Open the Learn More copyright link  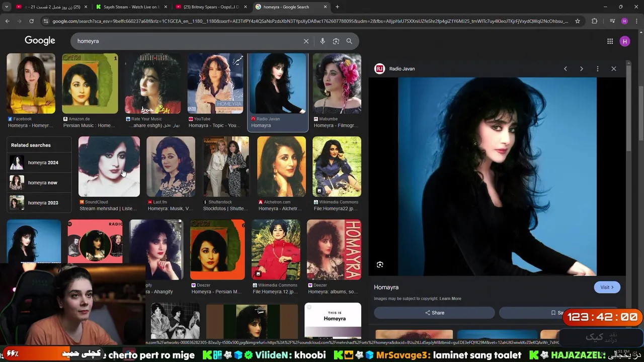pyautogui.click(x=450, y=299)
